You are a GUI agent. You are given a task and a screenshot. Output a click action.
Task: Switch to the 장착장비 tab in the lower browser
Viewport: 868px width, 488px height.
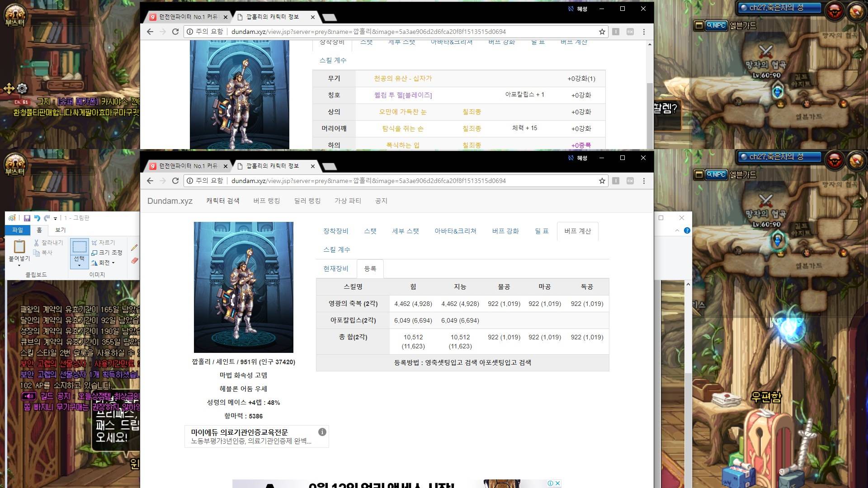click(x=336, y=231)
